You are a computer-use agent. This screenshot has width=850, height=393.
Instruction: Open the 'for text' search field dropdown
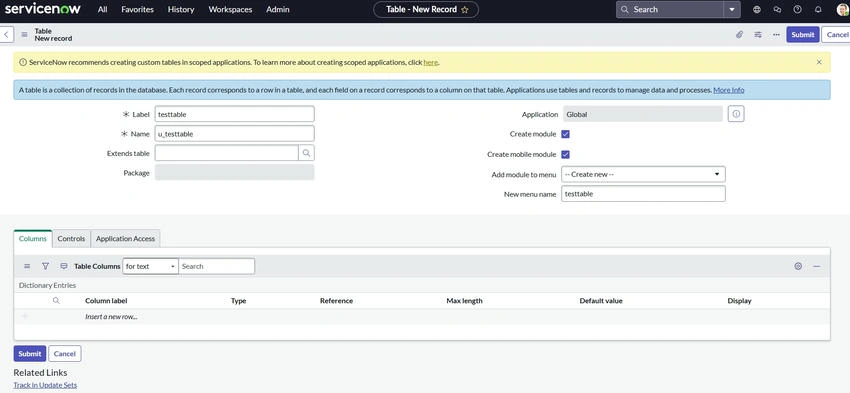coord(150,266)
